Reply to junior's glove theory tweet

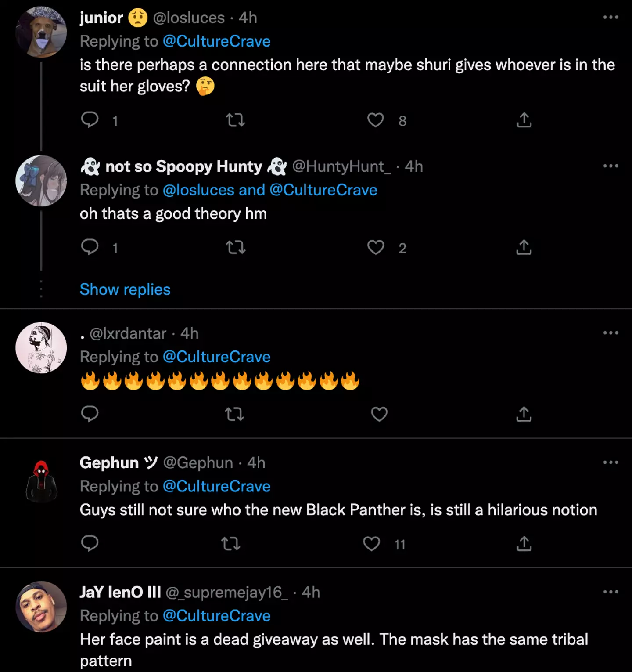pyautogui.click(x=90, y=120)
